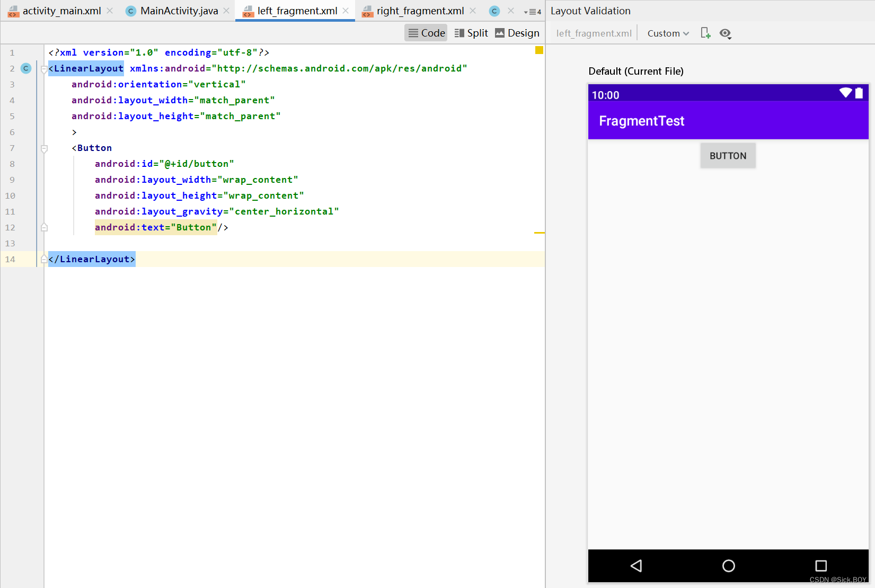Click the battery icon in preview status bar
This screenshot has width=875, height=588.
[x=859, y=92]
